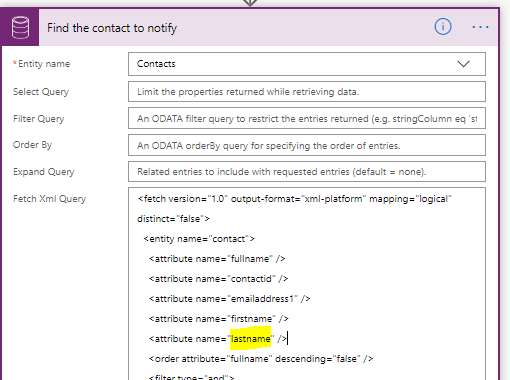The width and height of the screenshot is (510, 380).
Task: Click the distinct="false" line
Action: pyautogui.click(x=173, y=219)
